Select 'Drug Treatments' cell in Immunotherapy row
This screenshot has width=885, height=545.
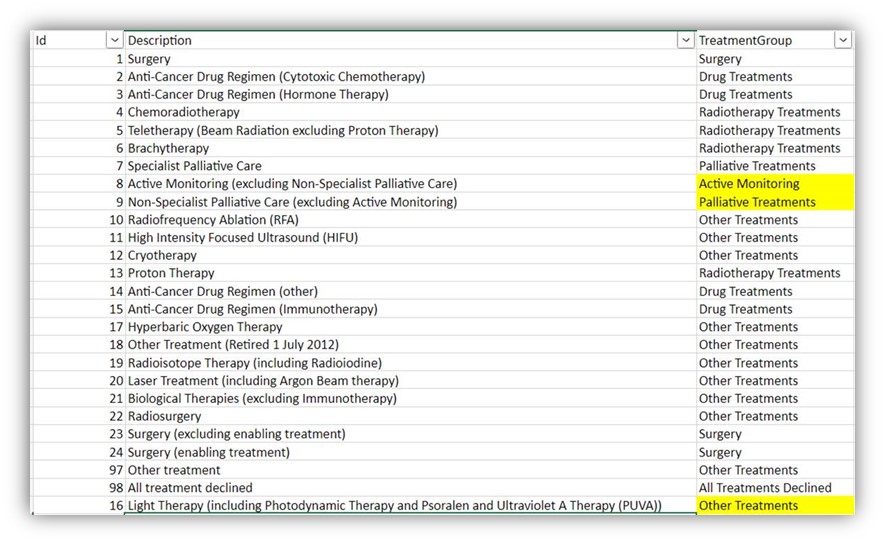[776, 309]
